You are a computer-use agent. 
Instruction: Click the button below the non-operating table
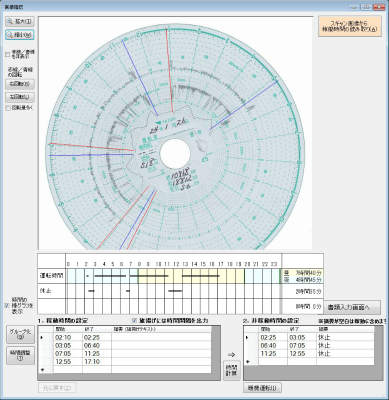tap(263, 388)
